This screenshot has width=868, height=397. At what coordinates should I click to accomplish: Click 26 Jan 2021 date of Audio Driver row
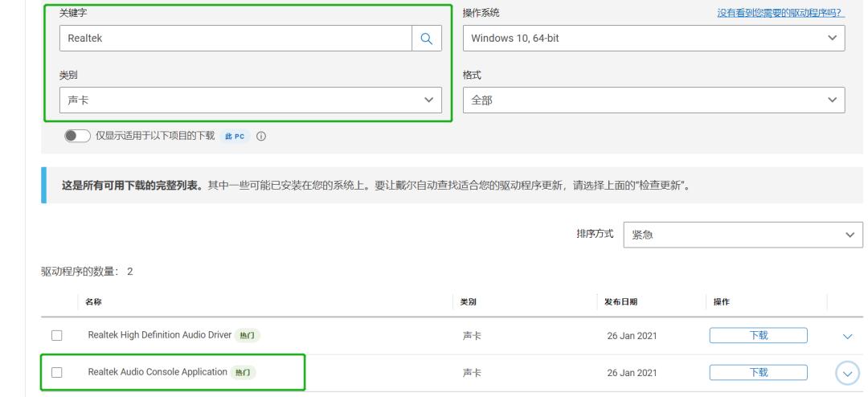pyautogui.click(x=632, y=336)
